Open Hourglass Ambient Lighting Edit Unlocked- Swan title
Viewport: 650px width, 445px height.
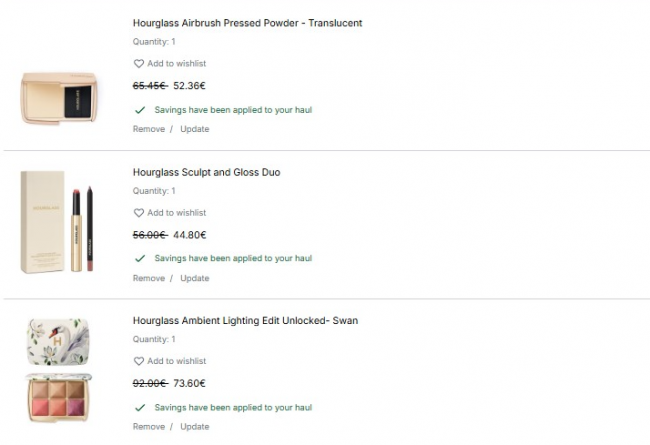(x=245, y=321)
